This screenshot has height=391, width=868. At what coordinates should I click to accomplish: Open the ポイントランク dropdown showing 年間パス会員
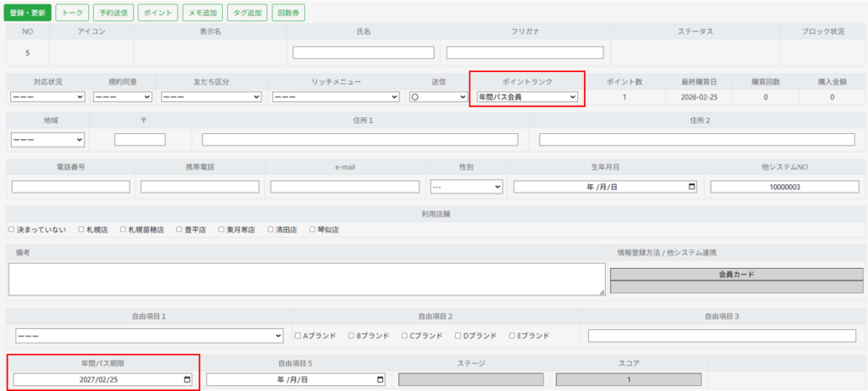[x=527, y=97]
